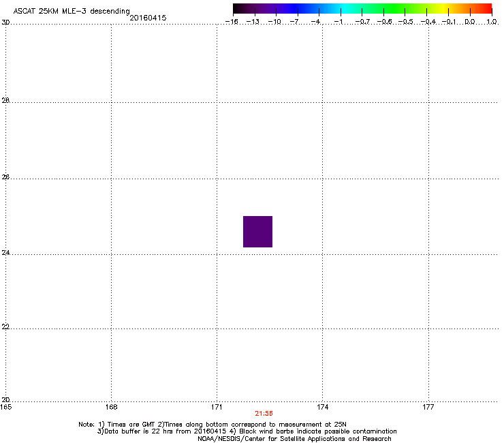Click the NOAA/NESDIS Center credit line
The height and width of the screenshot is (443, 504).
(x=294, y=439)
